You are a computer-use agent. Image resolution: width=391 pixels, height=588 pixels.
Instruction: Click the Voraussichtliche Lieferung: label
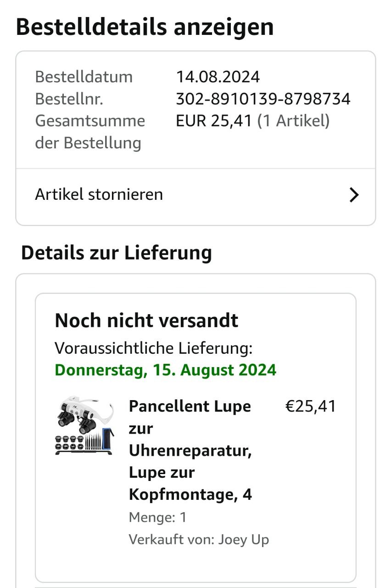(153, 348)
